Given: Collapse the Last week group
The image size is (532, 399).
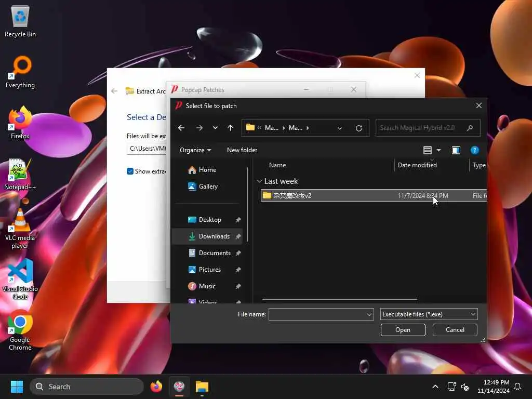Looking at the screenshot, I should pos(259,181).
